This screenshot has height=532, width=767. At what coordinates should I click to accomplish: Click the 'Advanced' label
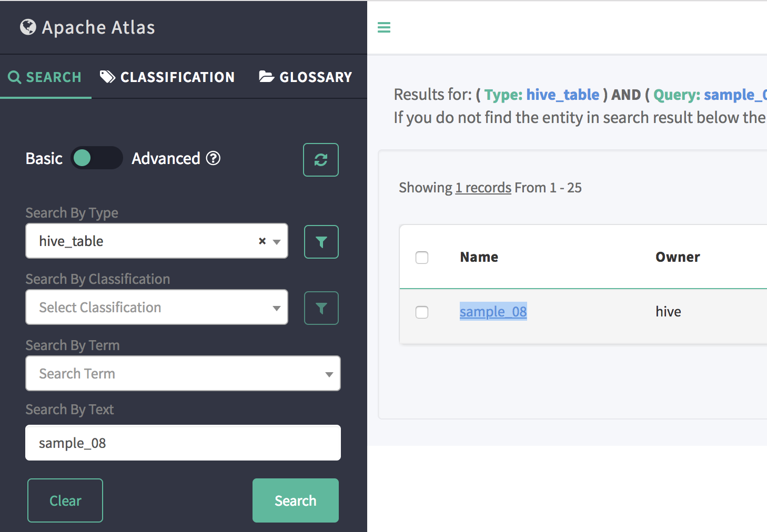(x=166, y=158)
